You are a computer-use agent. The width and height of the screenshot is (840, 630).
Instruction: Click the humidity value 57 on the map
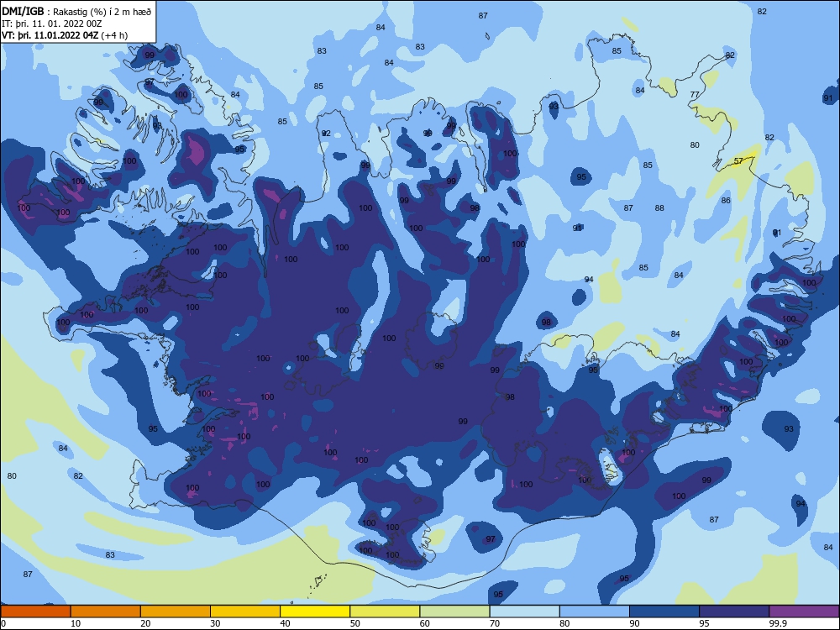738,160
